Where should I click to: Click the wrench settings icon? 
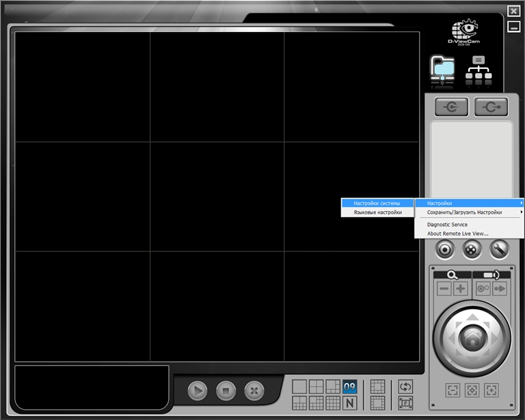pyautogui.click(x=499, y=250)
